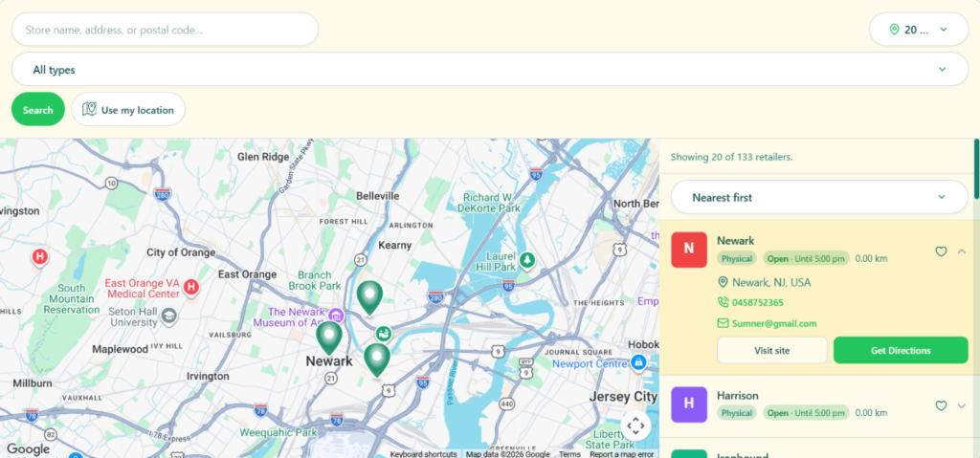Click the Physical tag on the Newark card

click(737, 258)
